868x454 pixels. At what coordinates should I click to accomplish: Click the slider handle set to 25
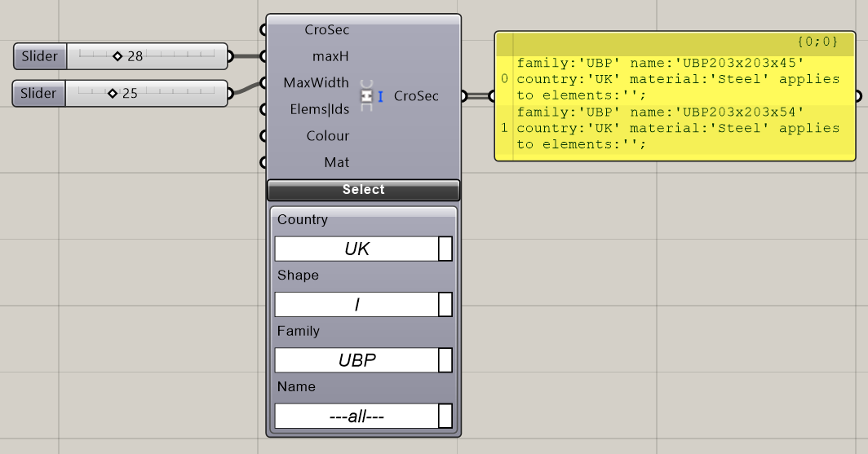(112, 94)
